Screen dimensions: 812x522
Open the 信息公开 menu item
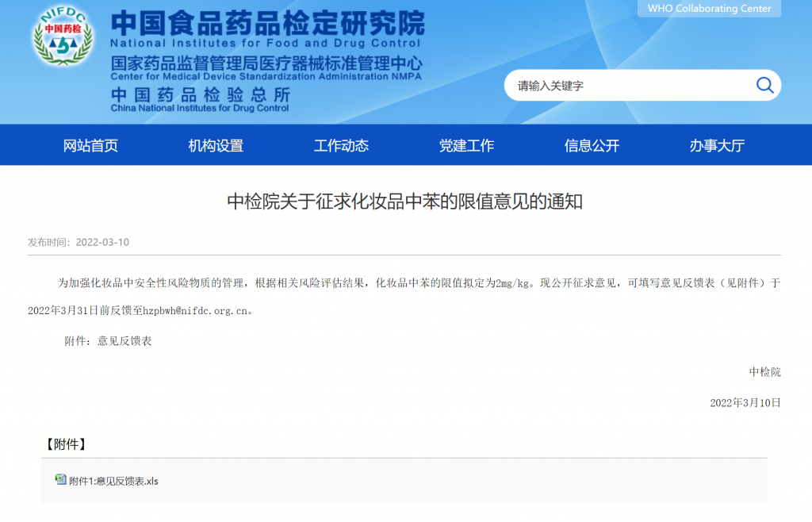click(592, 145)
